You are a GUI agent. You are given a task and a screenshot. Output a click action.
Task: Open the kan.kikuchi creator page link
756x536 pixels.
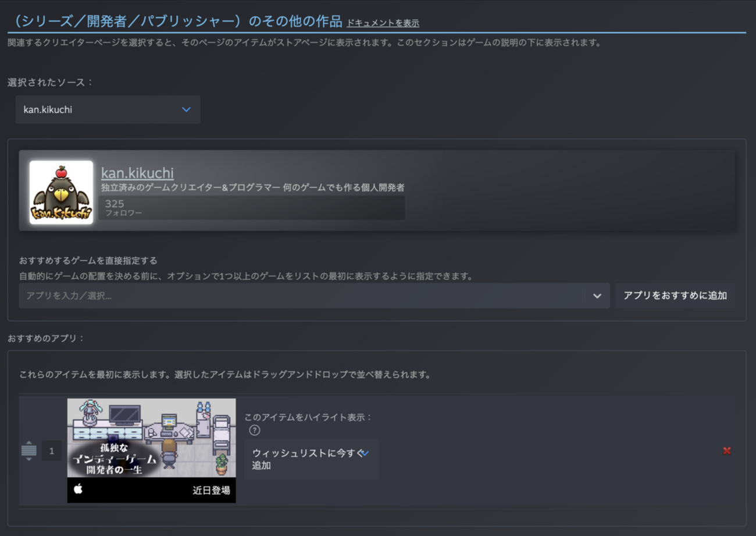coord(137,173)
